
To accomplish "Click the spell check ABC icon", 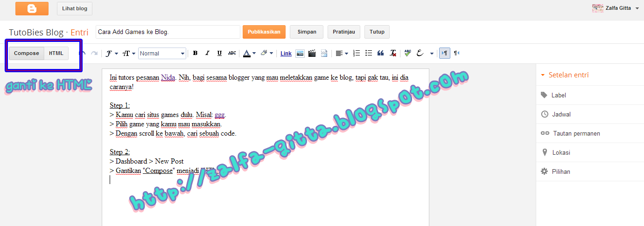I will [x=408, y=54].
